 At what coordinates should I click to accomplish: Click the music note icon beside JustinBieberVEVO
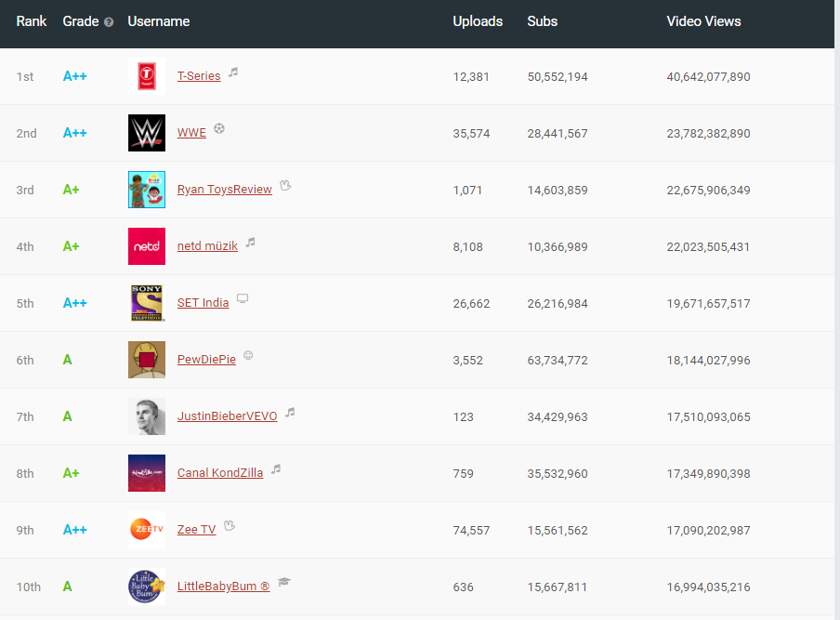pyautogui.click(x=290, y=412)
